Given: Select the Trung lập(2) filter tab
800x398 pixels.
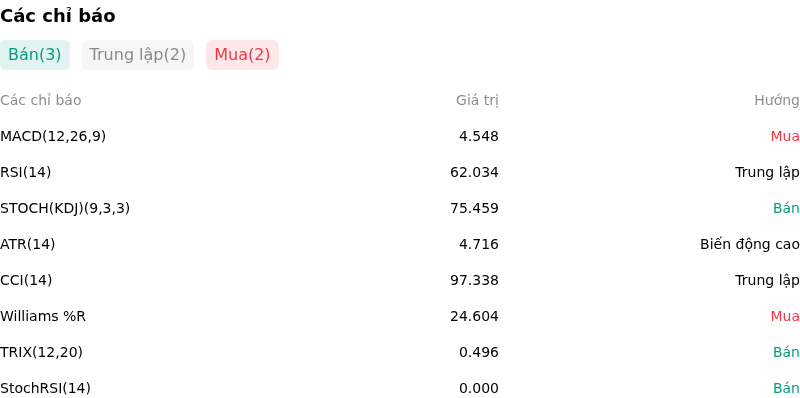Looking at the screenshot, I should (x=138, y=55).
